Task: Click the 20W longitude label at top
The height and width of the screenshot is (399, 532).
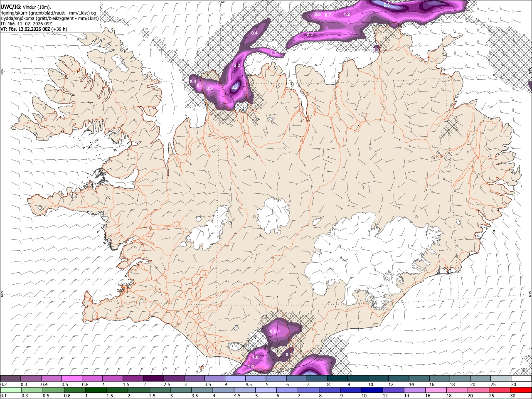Action: pos(221,2)
